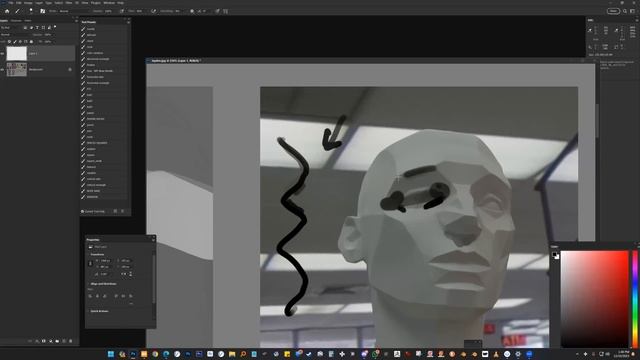Open the Brush tool preset icon in options bar
This screenshot has width=640, height=360.
point(18,11)
